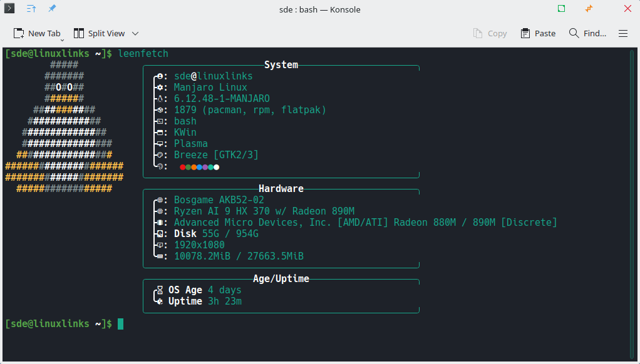
Task: Open the window menu via Konsole titlebar icon
Action: [x=9, y=9]
